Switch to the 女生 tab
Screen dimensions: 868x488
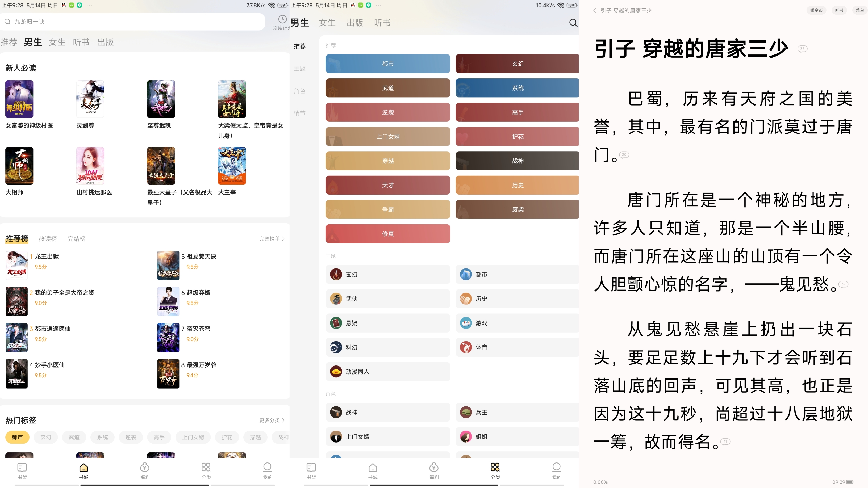(57, 42)
